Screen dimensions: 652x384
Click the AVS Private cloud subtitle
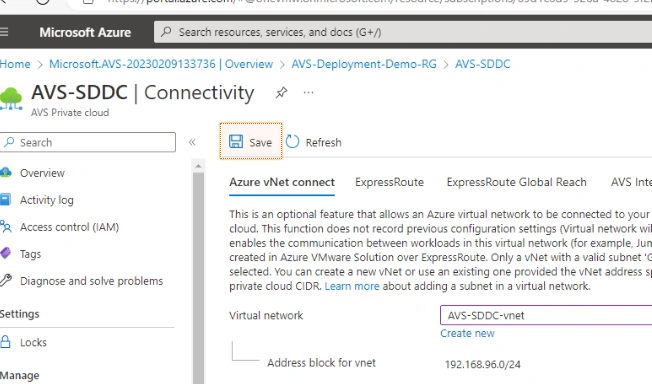point(70,113)
